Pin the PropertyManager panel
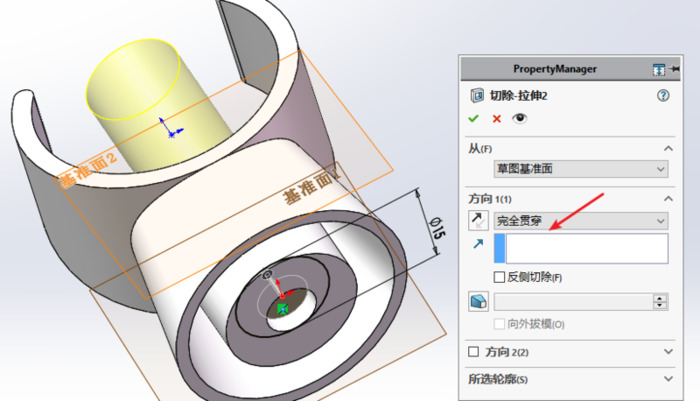 point(675,69)
